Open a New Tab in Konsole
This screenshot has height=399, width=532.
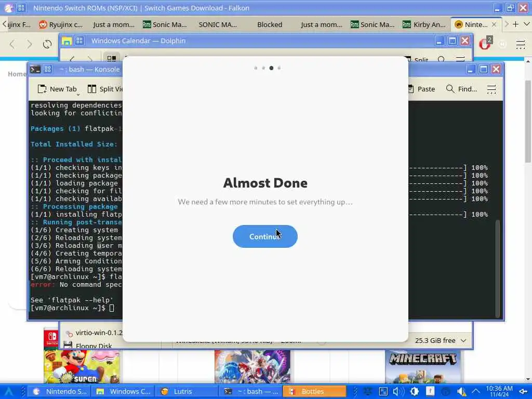click(57, 89)
